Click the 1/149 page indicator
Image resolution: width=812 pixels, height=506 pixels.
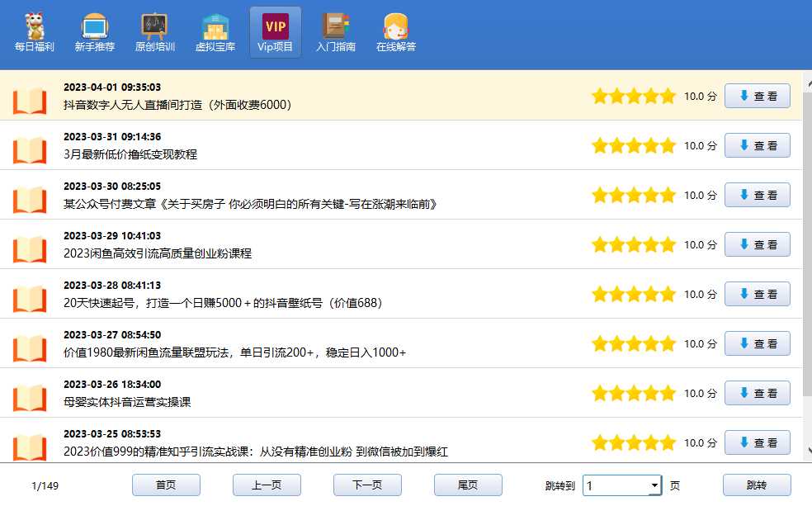point(45,486)
